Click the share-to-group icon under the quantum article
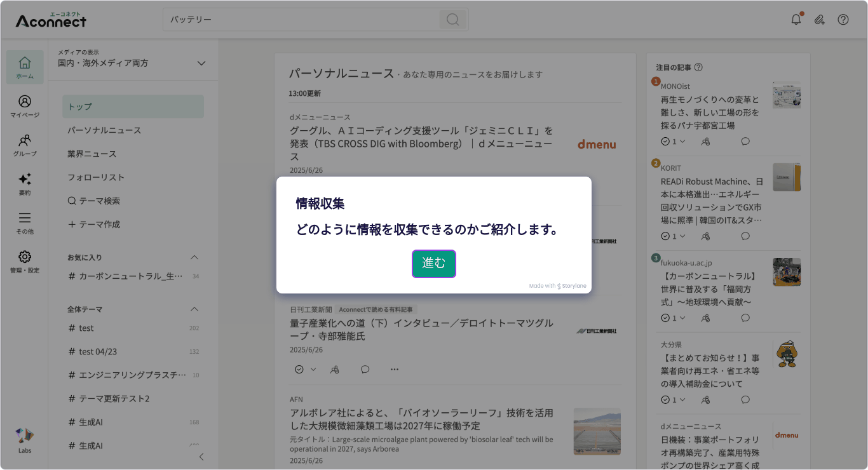868x470 pixels. 335,369
